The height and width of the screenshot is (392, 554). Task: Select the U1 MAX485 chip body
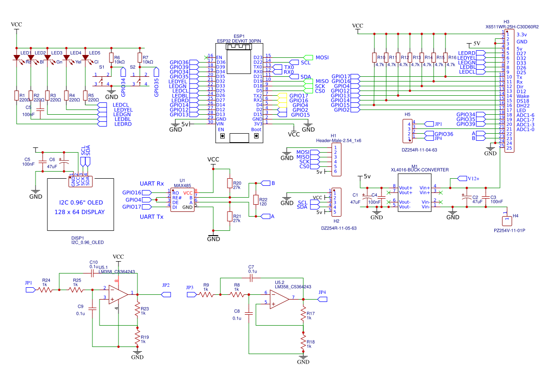[x=182, y=200]
